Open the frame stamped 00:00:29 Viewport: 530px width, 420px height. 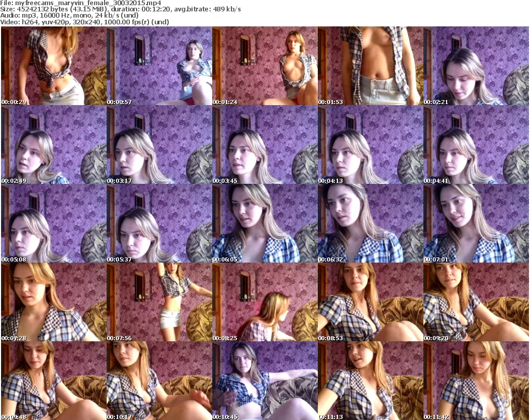pos(54,66)
